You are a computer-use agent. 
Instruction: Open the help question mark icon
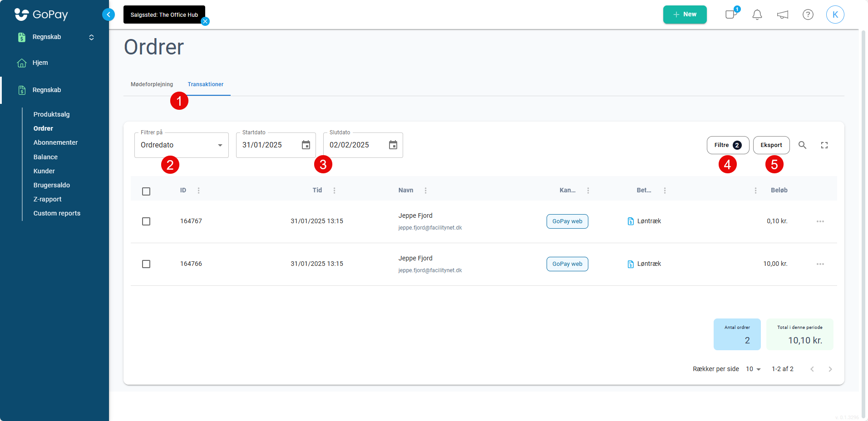point(808,15)
